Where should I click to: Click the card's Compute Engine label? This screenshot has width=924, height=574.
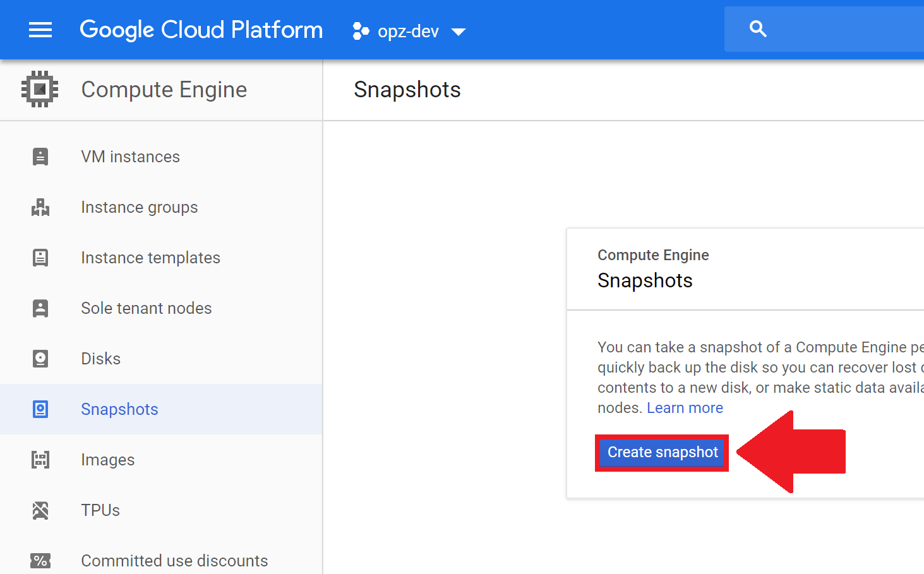pos(653,255)
